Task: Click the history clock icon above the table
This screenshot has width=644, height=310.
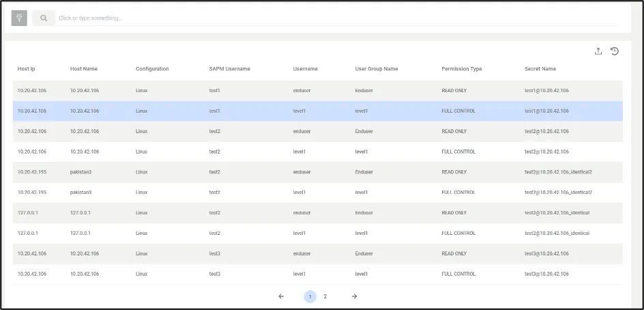Action: click(615, 51)
